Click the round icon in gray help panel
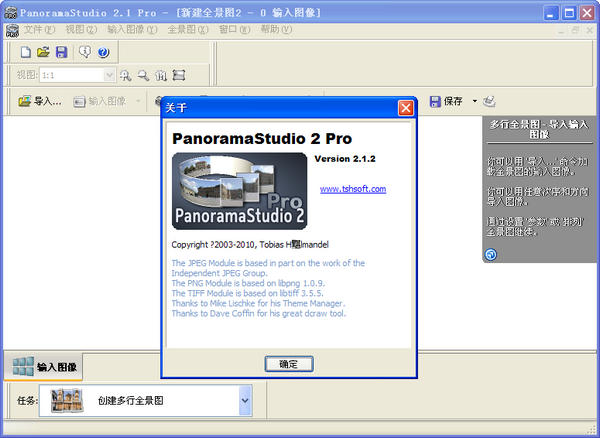Viewport: 600px width, 438px height. click(x=491, y=255)
